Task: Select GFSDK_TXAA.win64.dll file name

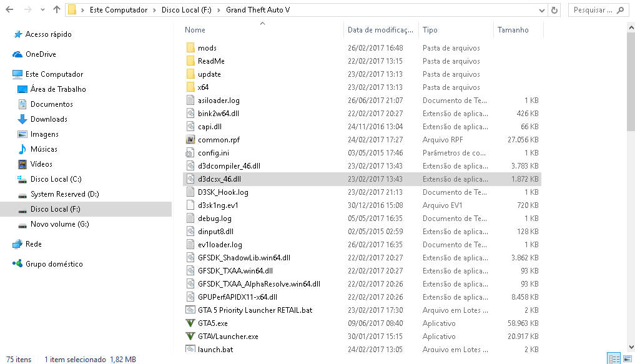Action: point(235,271)
